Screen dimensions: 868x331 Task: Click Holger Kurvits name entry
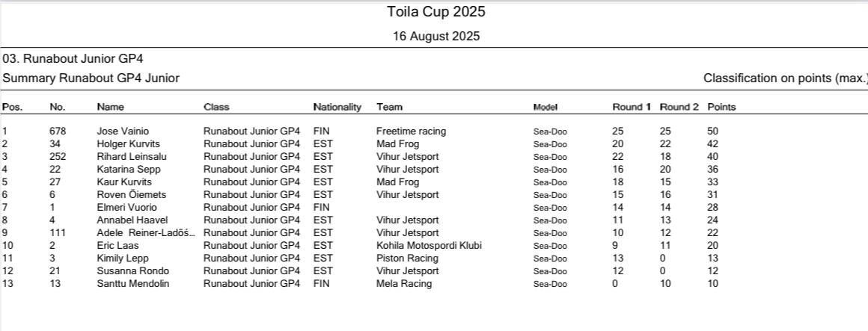[x=128, y=143]
